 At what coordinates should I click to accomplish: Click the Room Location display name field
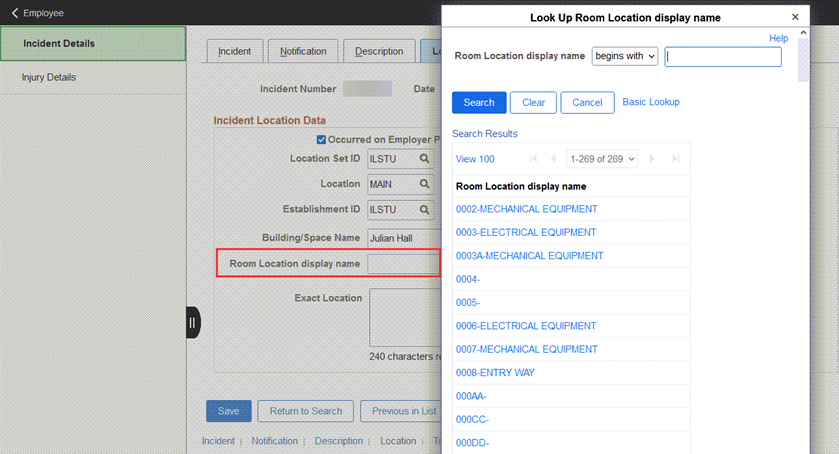pyautogui.click(x=404, y=264)
